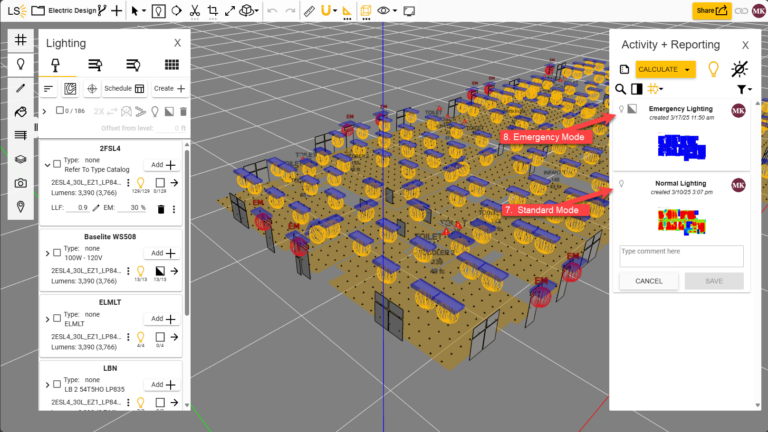Viewport: 768px width, 432px height.
Task: Open the 3D object view dropdown
Action: [248, 10]
